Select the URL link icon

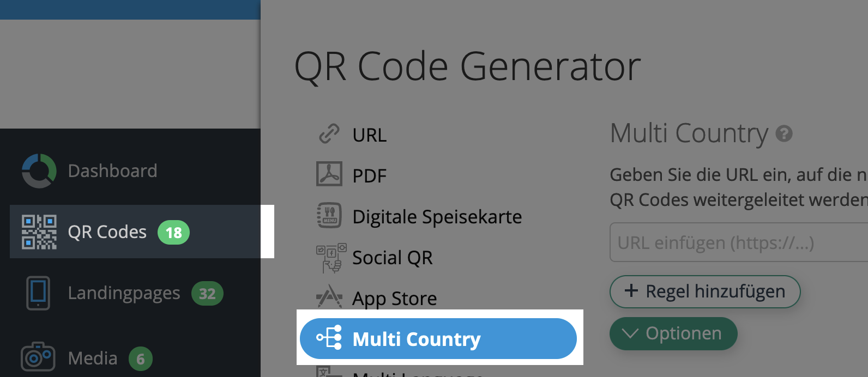point(329,134)
